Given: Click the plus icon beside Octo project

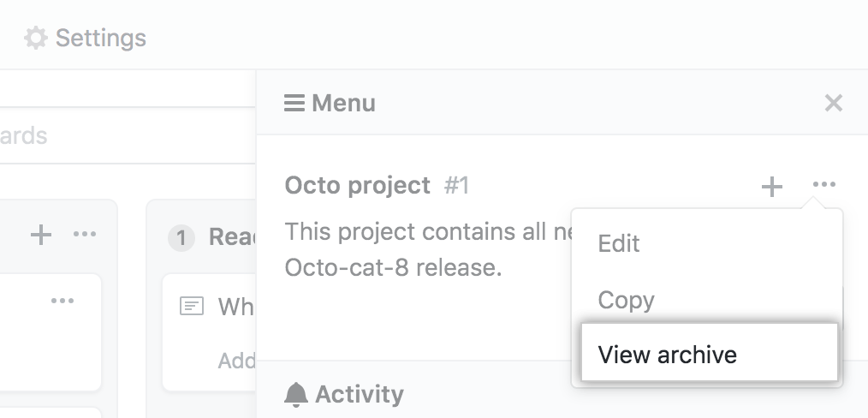Looking at the screenshot, I should 772,187.
